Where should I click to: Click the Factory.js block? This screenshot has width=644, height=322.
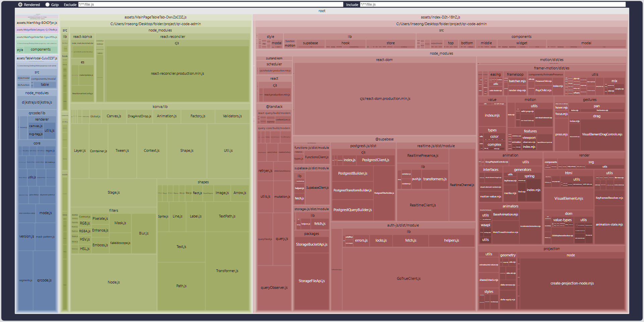click(198, 116)
